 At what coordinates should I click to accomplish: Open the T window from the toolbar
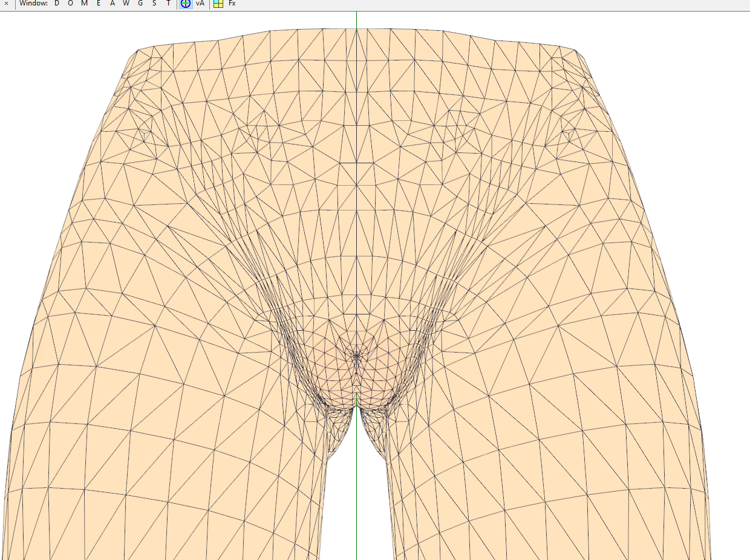[168, 4]
